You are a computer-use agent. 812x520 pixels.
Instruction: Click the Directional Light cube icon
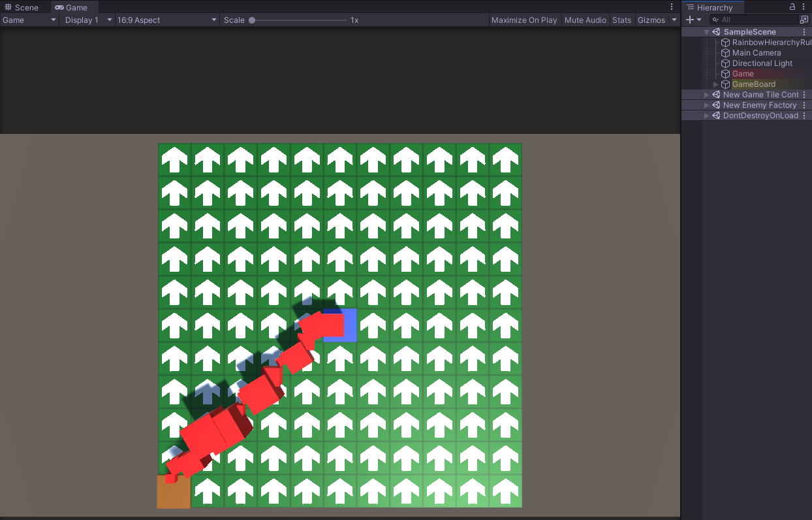(725, 63)
